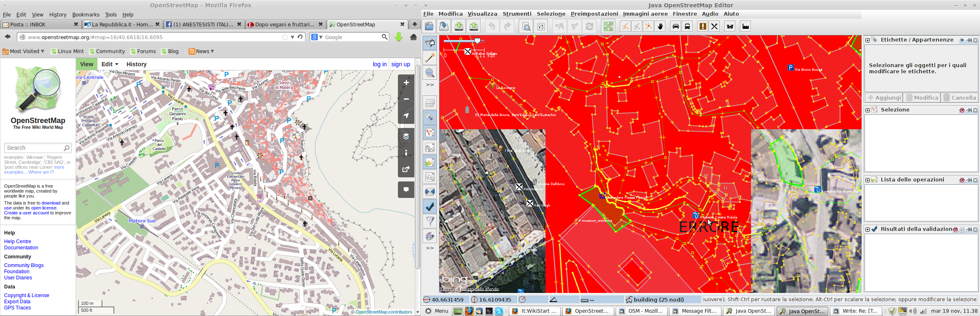Image resolution: width=980 pixels, height=316 pixels.
Task: Select the factory preset icon in JOSM
Action: point(745,26)
